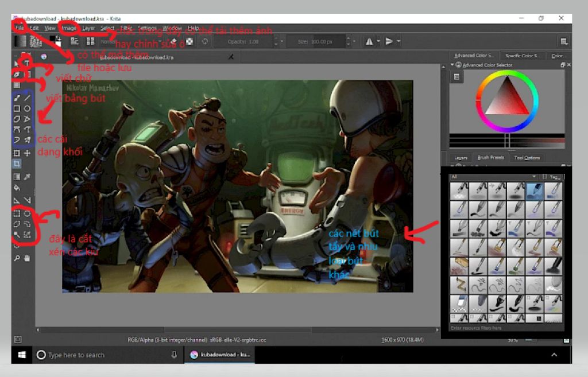
Task: Open the View menu
Action: tap(50, 28)
